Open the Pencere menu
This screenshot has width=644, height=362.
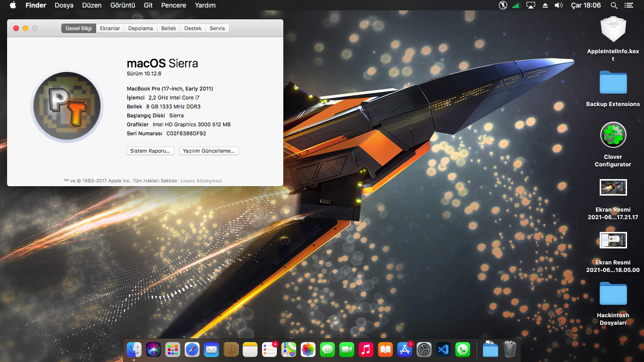tap(173, 5)
